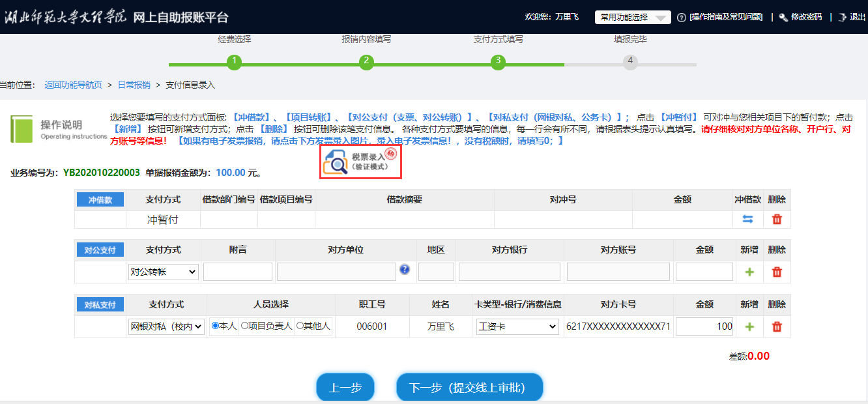This screenshot has height=404, width=868.
Task: Expand the 工资卡 card type dropdown
Action: (x=517, y=326)
